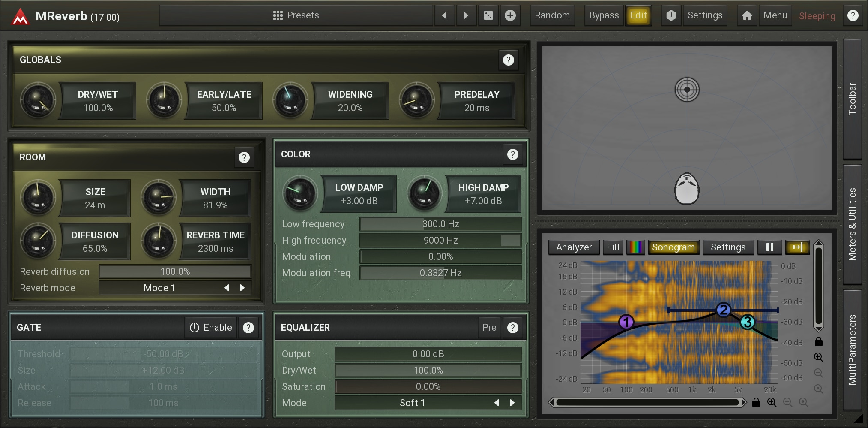Click the randomize dice icon in top bar
The image size is (868, 428).
[x=488, y=16]
